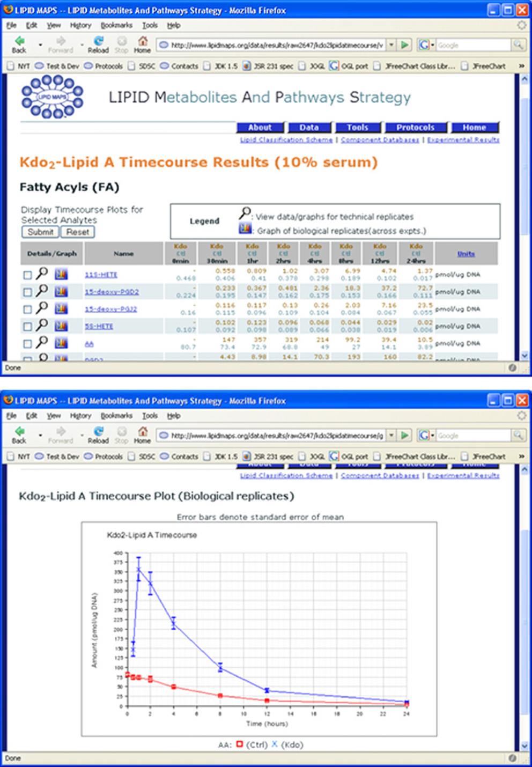Click the Submit button
532x767 pixels.
pos(40,232)
